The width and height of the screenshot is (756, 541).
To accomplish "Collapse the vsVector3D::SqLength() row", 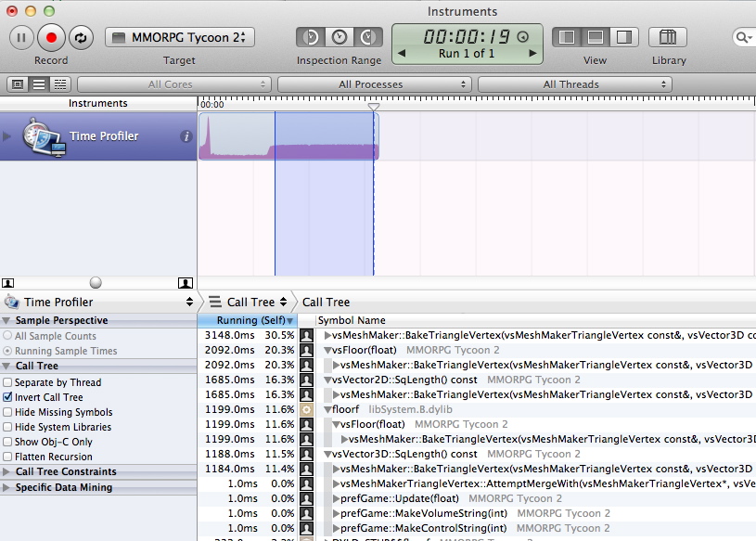I will tap(327, 454).
